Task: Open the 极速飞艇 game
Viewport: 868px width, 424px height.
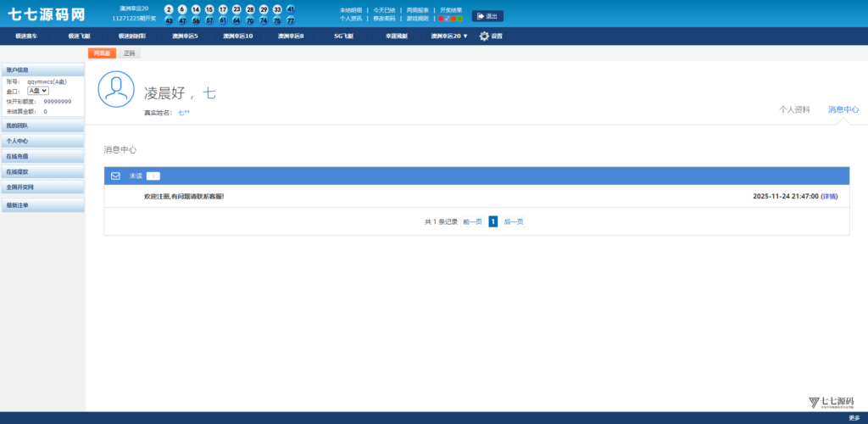Action: pyautogui.click(x=79, y=36)
